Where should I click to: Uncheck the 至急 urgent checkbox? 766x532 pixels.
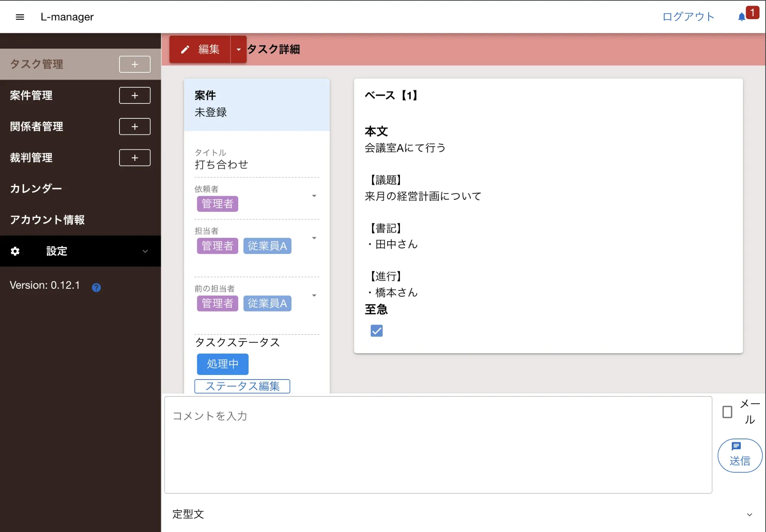376,331
